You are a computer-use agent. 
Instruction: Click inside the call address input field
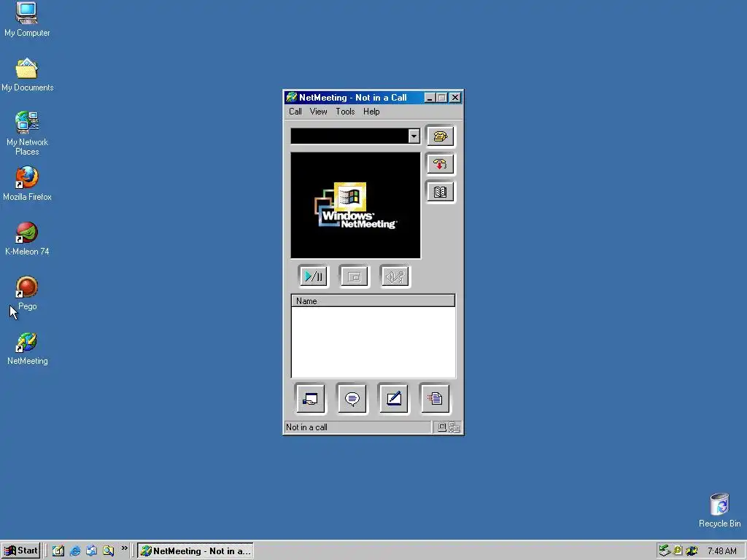349,136
